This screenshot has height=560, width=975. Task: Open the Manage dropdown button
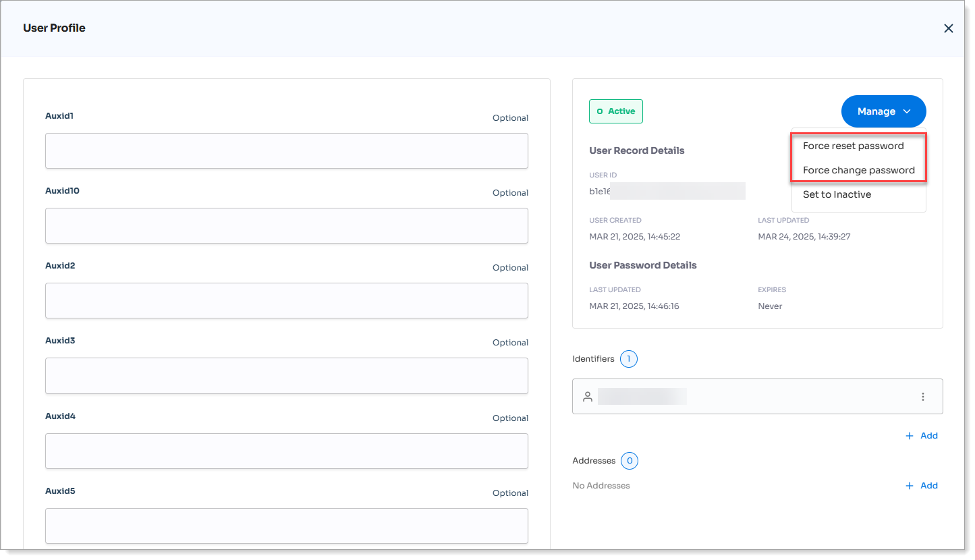[883, 111]
